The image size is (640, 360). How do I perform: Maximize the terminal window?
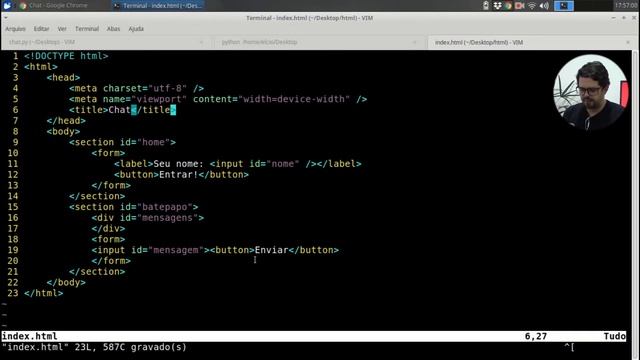click(624, 18)
